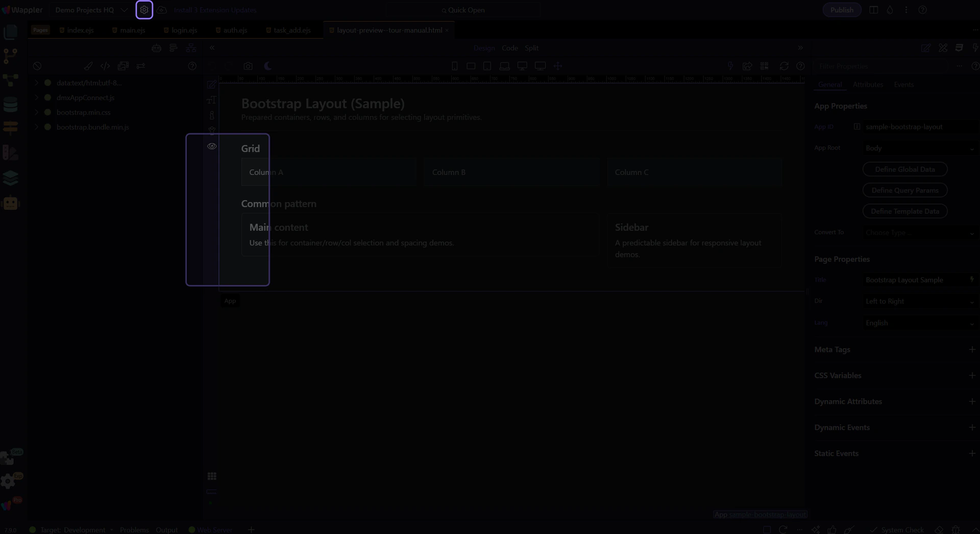
Task: Click the Publish button
Action: pos(841,10)
